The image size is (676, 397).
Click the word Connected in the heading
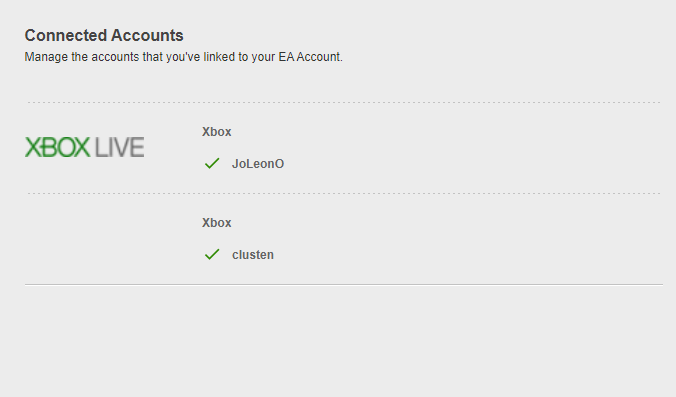point(63,35)
